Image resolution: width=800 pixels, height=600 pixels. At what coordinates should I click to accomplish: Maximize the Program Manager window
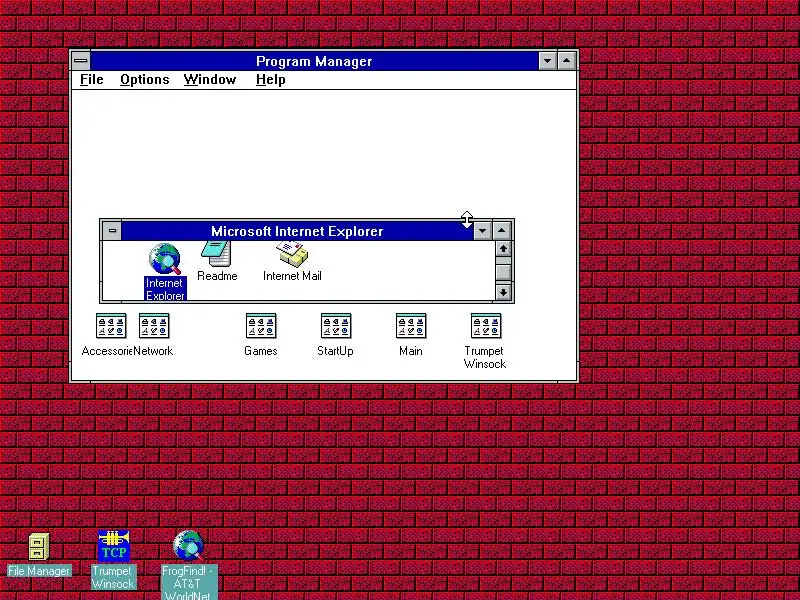click(567, 61)
